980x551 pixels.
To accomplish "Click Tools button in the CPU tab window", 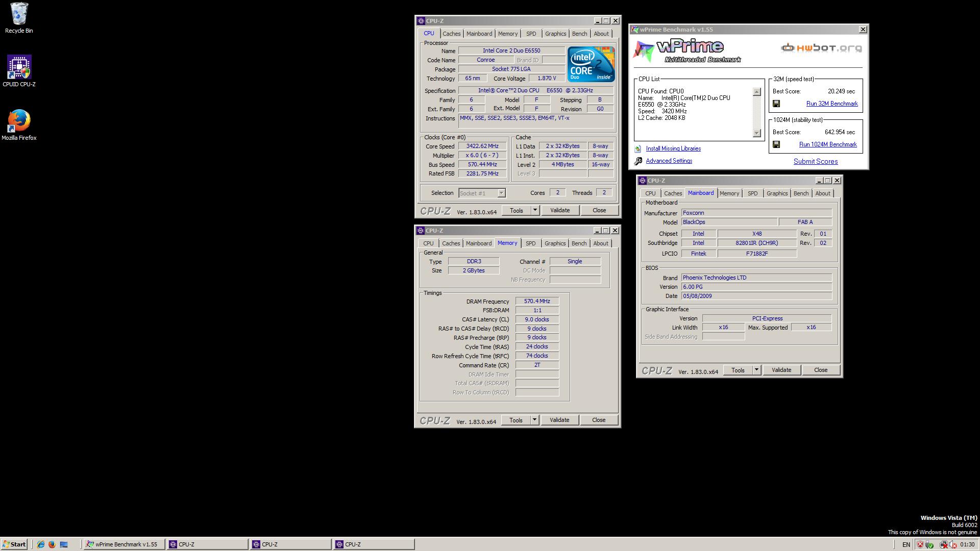I will pos(516,210).
